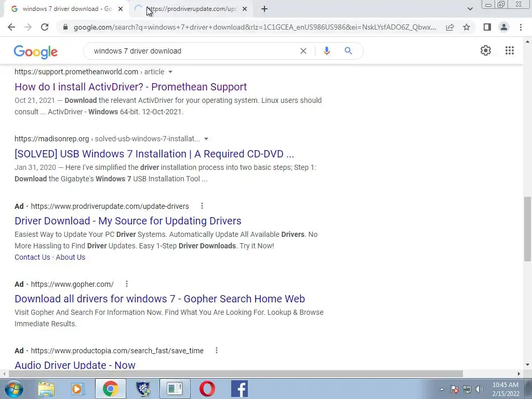Close the prodriverupdate tab
The height and width of the screenshot is (399, 532).
pyautogui.click(x=245, y=9)
